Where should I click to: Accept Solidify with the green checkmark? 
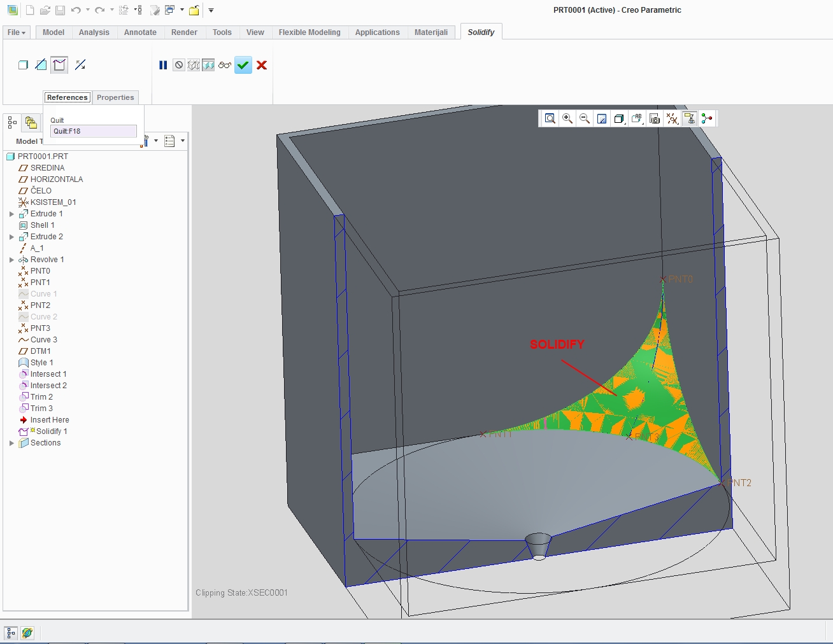(x=243, y=65)
